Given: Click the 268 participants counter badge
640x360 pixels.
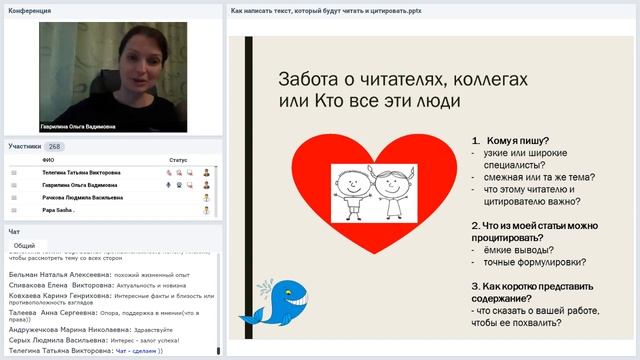Looking at the screenshot, I should click(x=54, y=147).
